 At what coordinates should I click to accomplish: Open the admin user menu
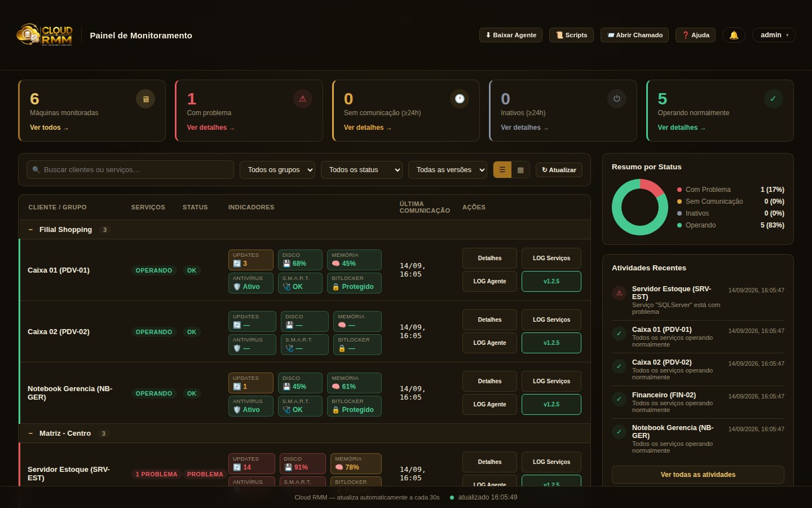(x=774, y=35)
